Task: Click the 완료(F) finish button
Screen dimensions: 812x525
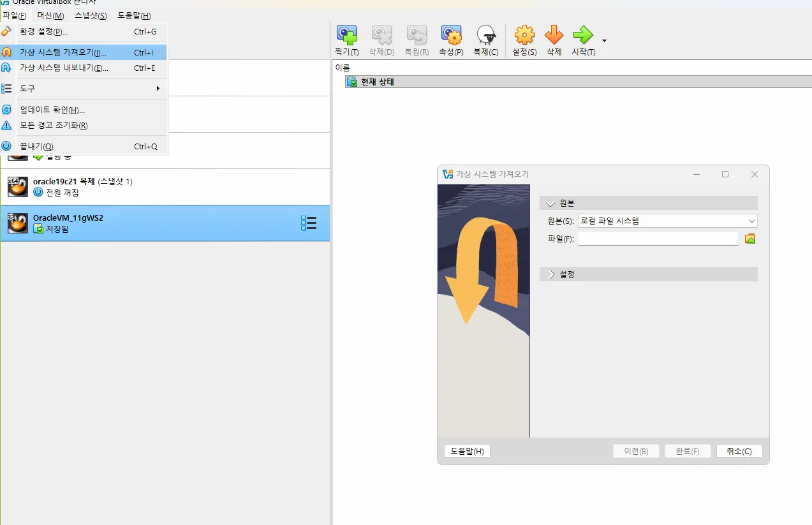Action: 688,451
